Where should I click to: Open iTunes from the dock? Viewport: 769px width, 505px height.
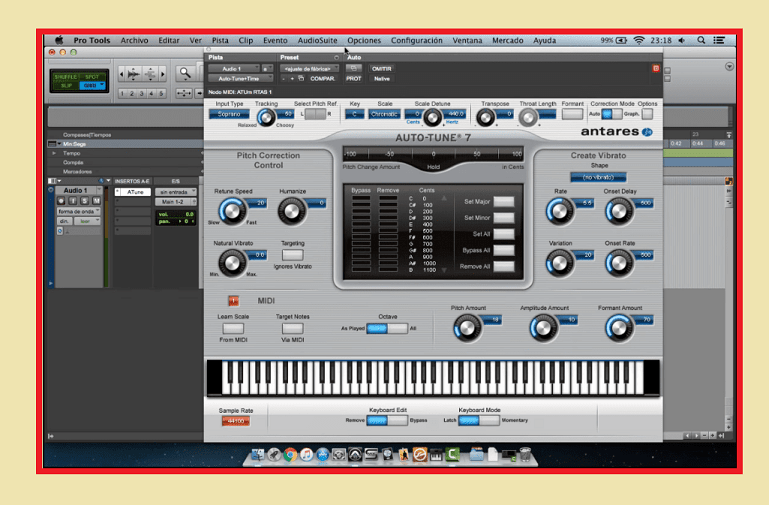307,455
